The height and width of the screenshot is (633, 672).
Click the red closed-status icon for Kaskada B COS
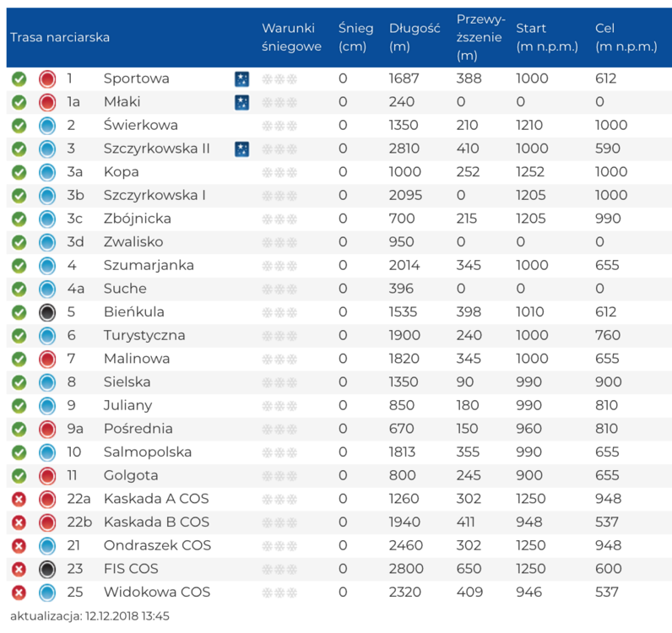tap(19, 522)
